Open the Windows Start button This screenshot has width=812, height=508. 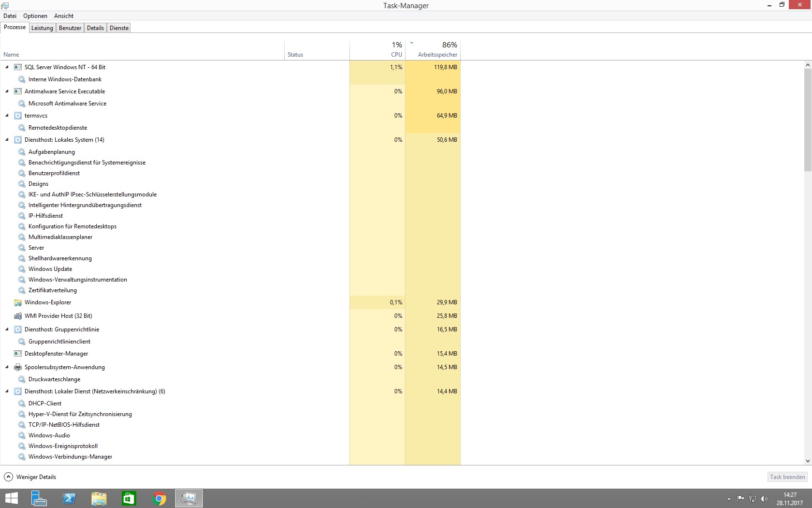[x=11, y=498]
